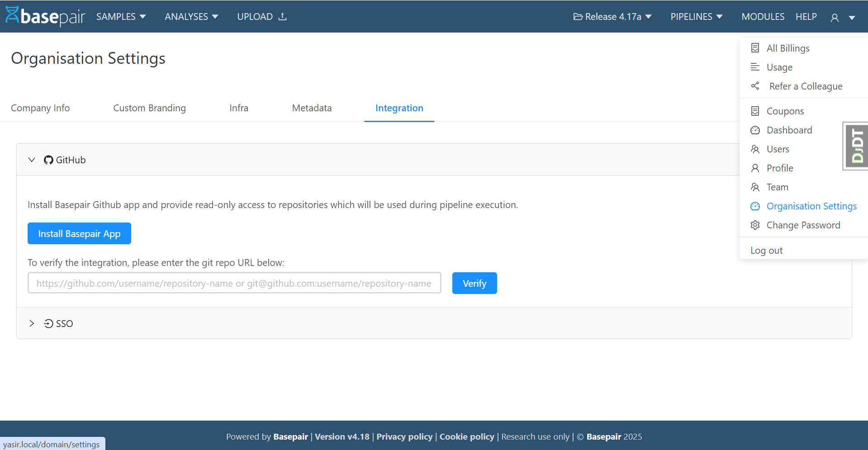Click the Basepair logo icon
868x450 pixels.
12,15
